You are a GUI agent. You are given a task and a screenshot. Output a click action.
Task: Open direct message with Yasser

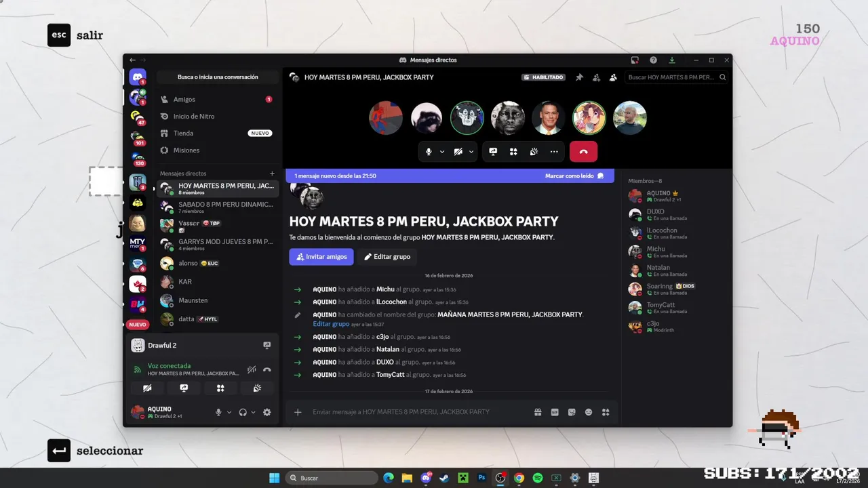217,226
